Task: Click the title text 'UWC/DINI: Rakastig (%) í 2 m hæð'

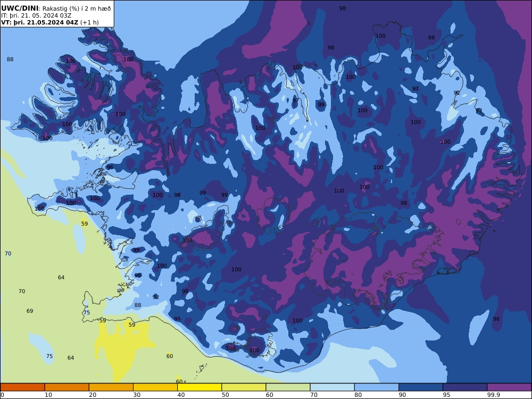Action: coord(56,8)
